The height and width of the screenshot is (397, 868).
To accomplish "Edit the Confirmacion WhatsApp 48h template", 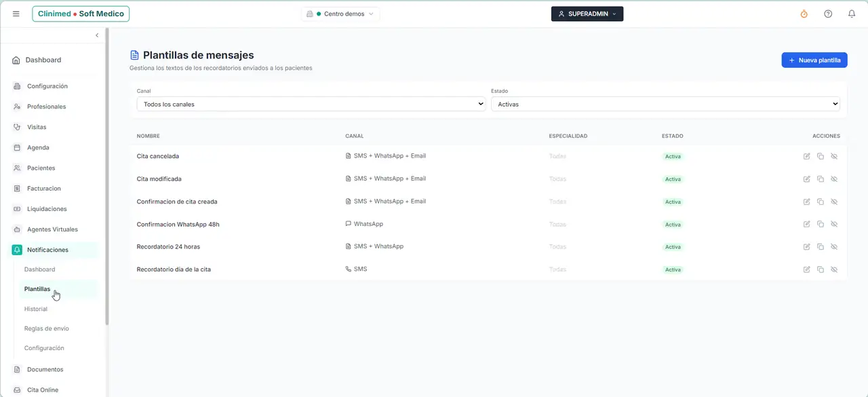I will pos(806,224).
